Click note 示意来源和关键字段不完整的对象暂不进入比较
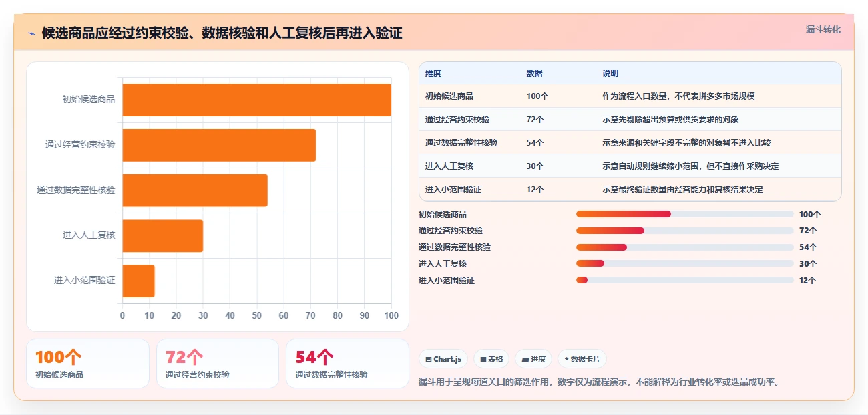This screenshot has height=415, width=868. point(686,143)
